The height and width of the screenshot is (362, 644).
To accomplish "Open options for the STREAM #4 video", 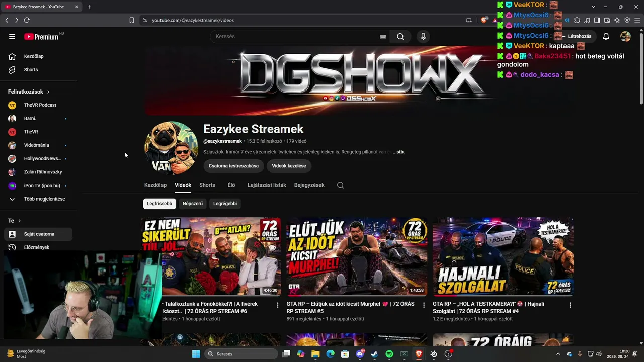I will tap(570, 305).
